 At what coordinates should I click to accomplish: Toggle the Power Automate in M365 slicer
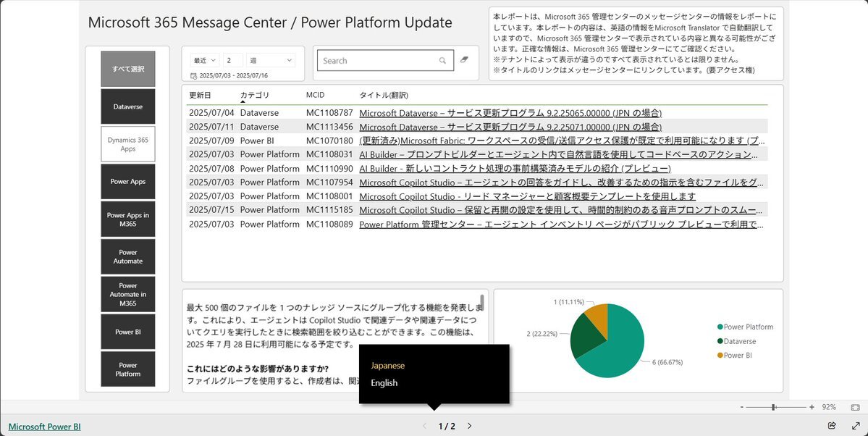[128, 294]
